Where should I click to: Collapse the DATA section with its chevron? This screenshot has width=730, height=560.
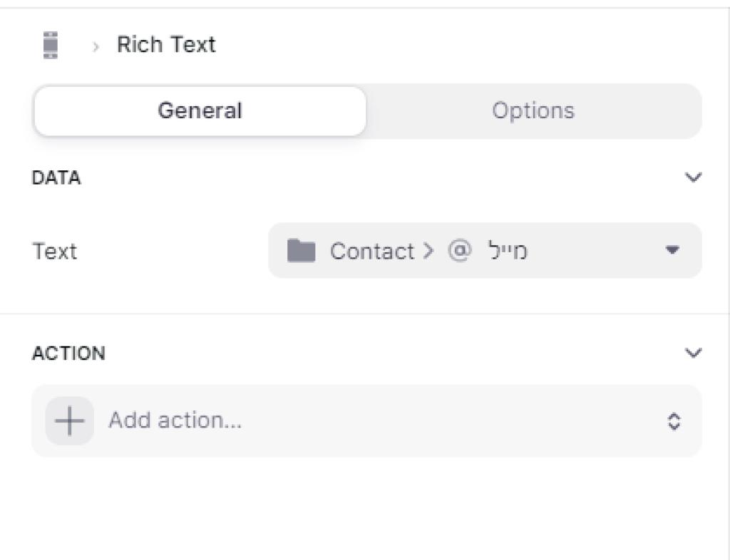click(x=693, y=177)
